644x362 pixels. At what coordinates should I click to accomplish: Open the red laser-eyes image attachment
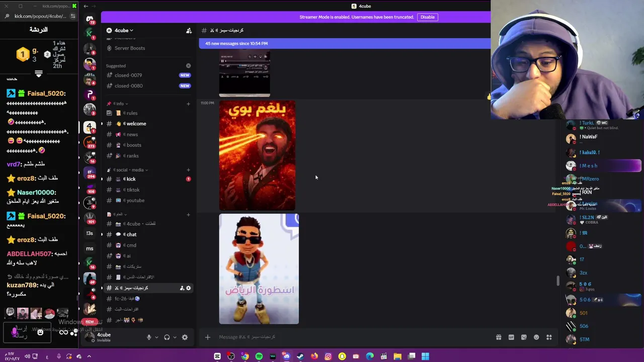[257, 155]
